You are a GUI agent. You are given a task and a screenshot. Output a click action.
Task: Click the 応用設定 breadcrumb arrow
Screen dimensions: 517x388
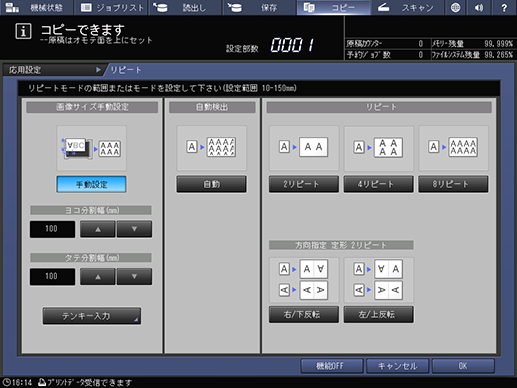(98, 70)
